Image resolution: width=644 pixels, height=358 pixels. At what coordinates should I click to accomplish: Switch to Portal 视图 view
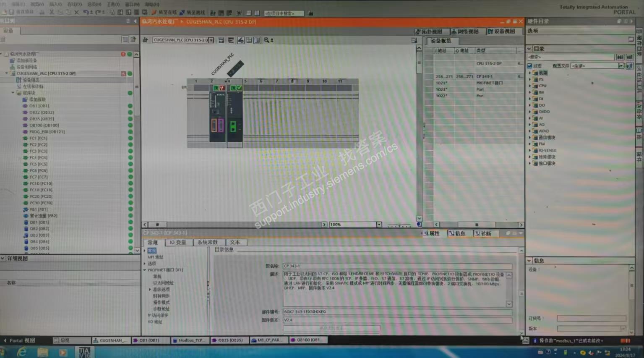point(19,340)
